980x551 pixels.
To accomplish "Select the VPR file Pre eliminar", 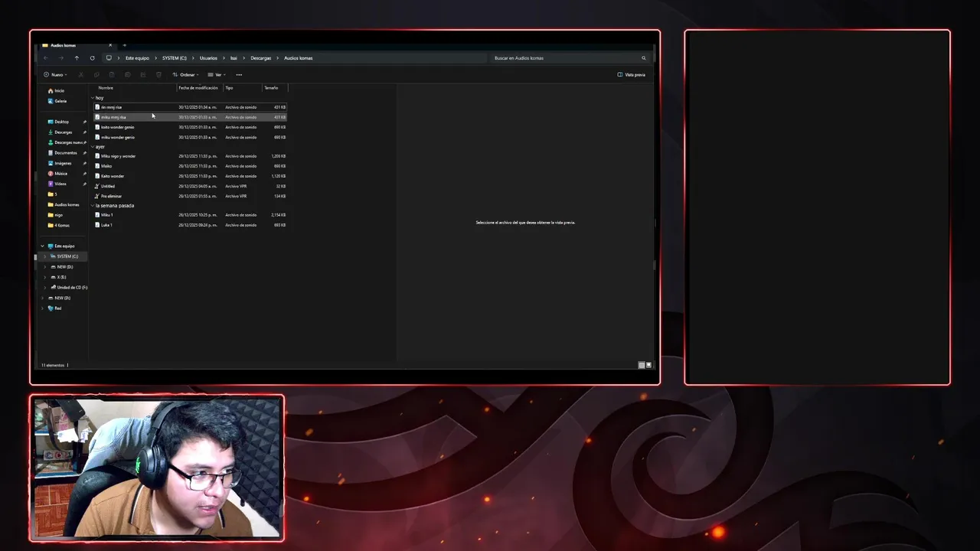I will coord(190,196).
